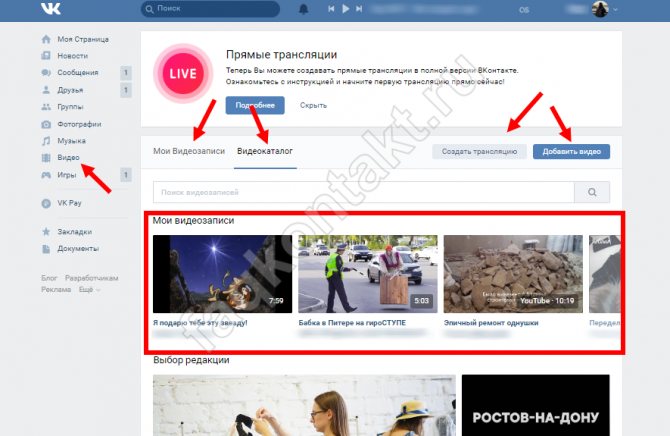
Task: Click the chat bubble icon beside Сообщения
Action: click(46, 73)
